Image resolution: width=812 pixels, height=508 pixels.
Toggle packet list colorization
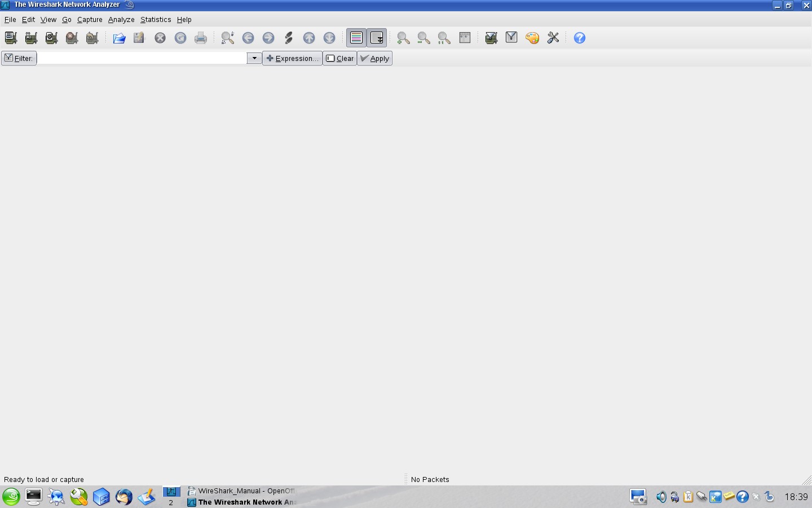(x=356, y=38)
